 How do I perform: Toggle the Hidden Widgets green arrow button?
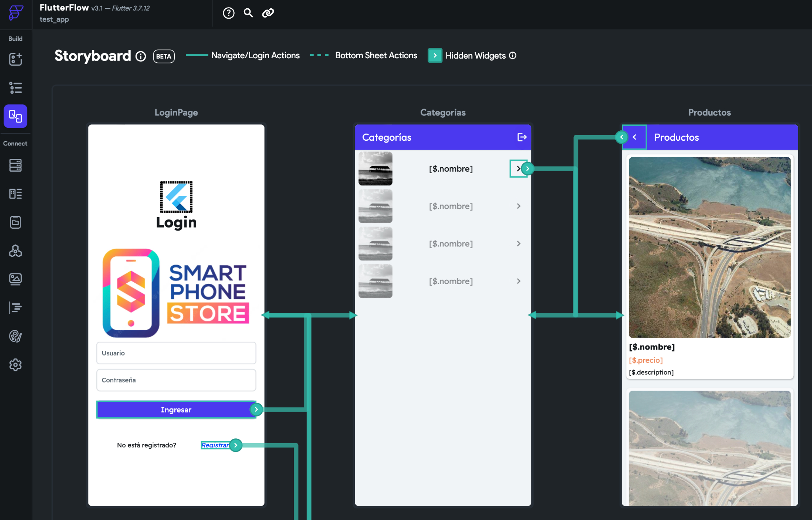click(x=435, y=55)
